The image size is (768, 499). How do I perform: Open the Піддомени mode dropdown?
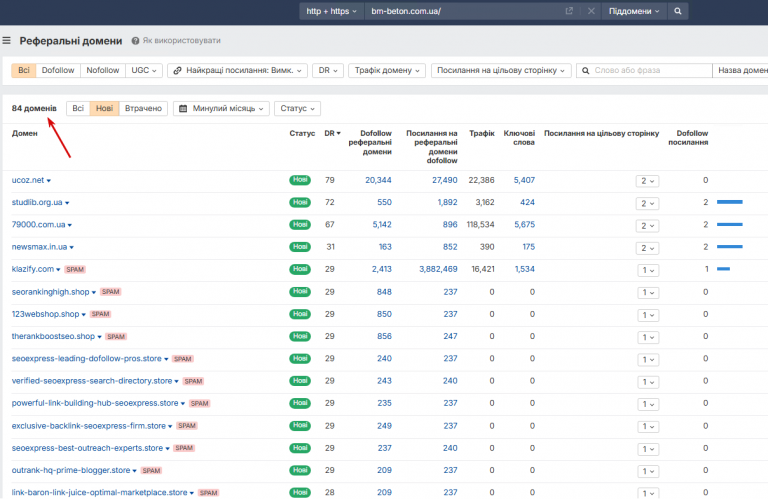click(x=634, y=11)
